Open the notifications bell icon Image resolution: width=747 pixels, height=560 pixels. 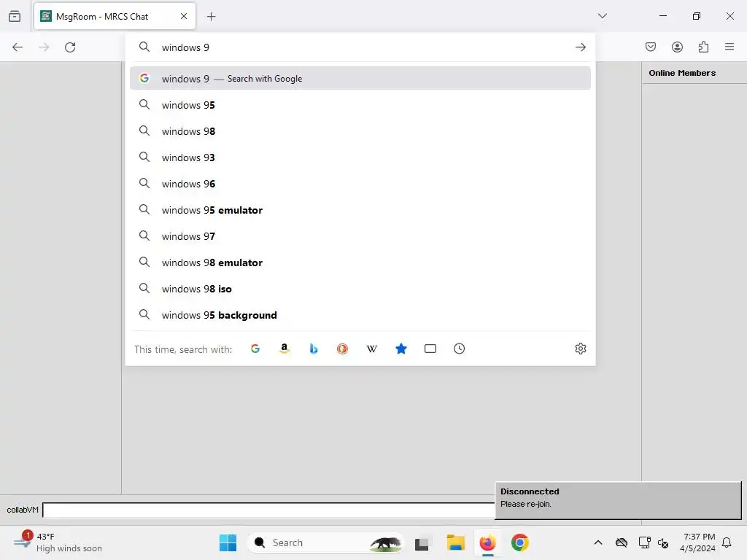pyautogui.click(x=727, y=542)
